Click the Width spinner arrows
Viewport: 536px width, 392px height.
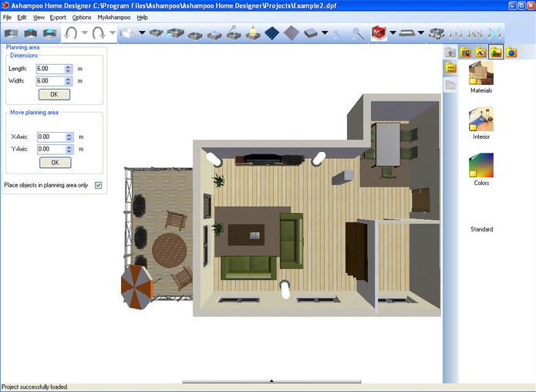pos(69,81)
